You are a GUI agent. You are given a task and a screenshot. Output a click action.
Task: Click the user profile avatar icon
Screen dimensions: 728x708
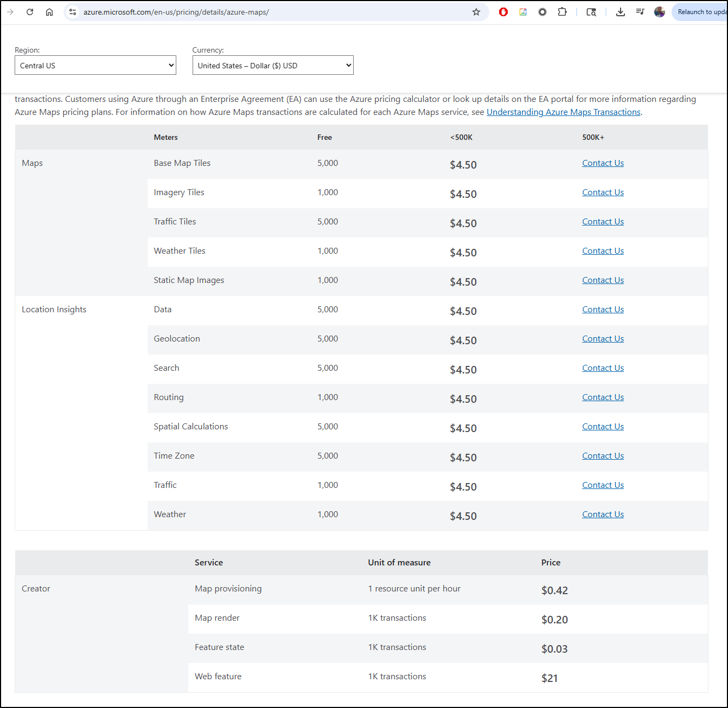660,12
